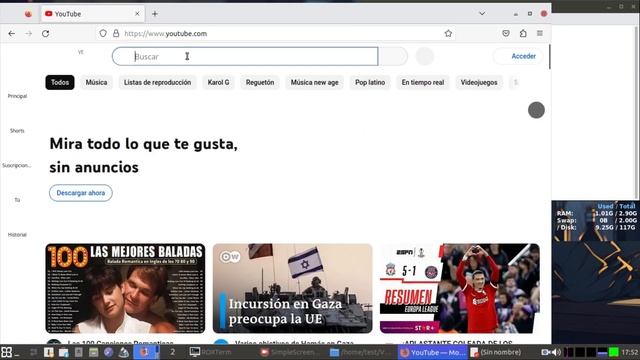
Task: Select the YouTube browser tab
Action: click(93, 14)
